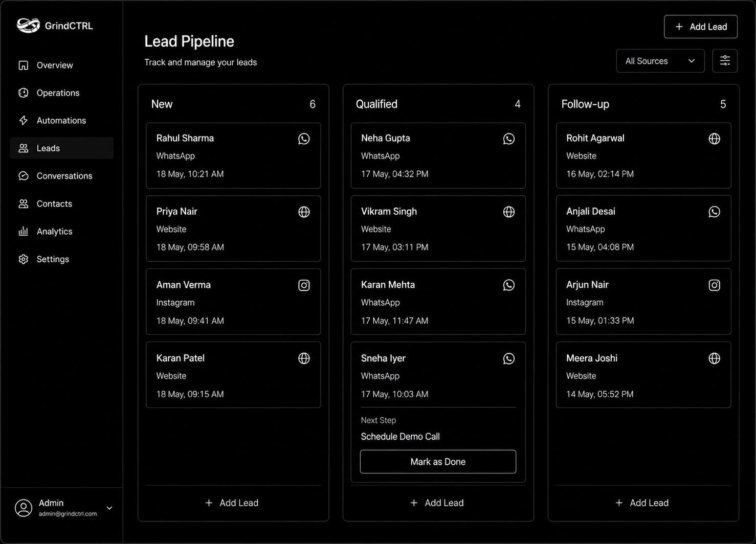Go to Conversations menu item
This screenshot has height=544, width=756.
pyautogui.click(x=61, y=176)
